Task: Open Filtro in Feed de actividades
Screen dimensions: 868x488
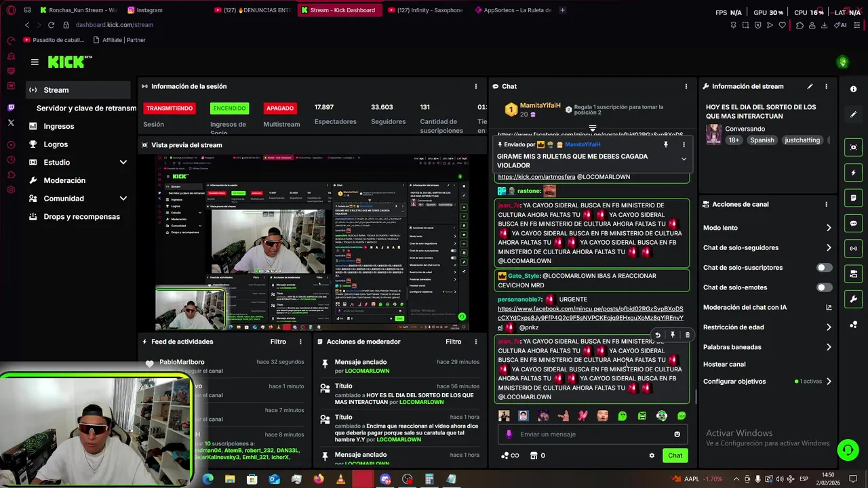Action: pyautogui.click(x=278, y=342)
